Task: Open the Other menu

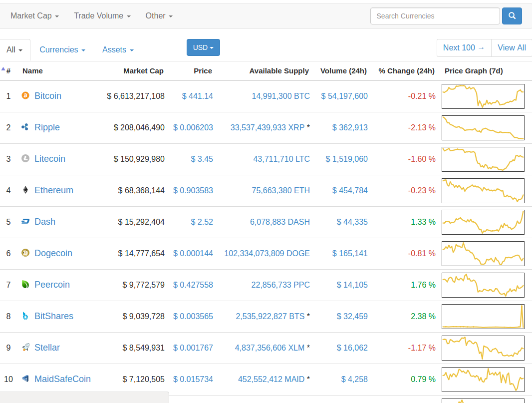Action: (159, 16)
